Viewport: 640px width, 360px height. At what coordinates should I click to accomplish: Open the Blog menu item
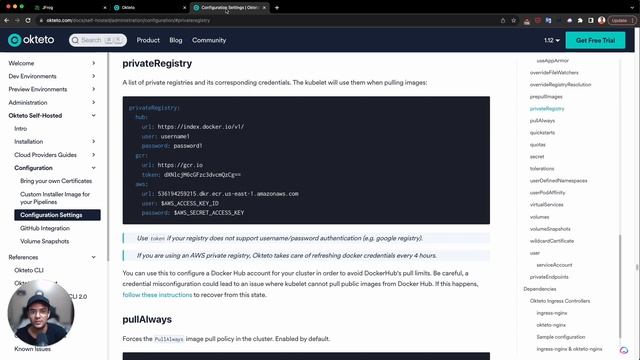coord(176,40)
